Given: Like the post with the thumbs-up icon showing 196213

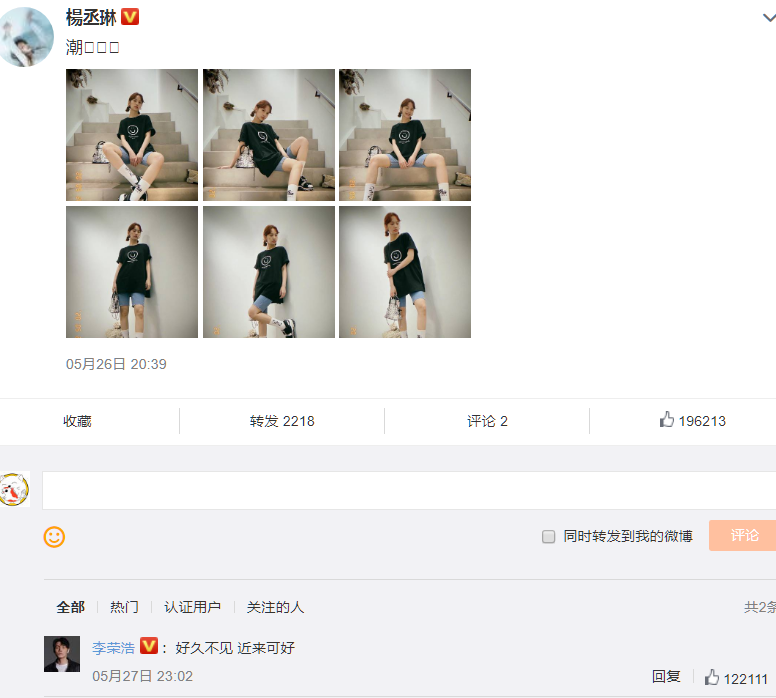Looking at the screenshot, I should point(667,420).
